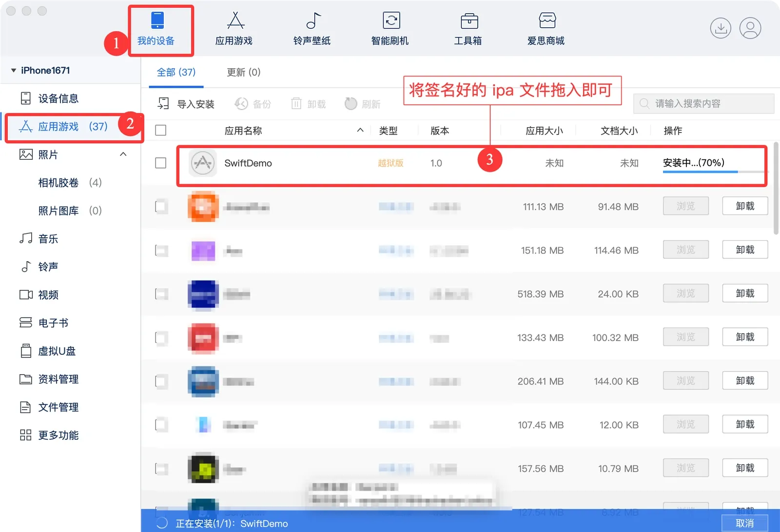This screenshot has height=532, width=780.
Task: Click the app list vertical scrollbar
Action: tap(776, 188)
